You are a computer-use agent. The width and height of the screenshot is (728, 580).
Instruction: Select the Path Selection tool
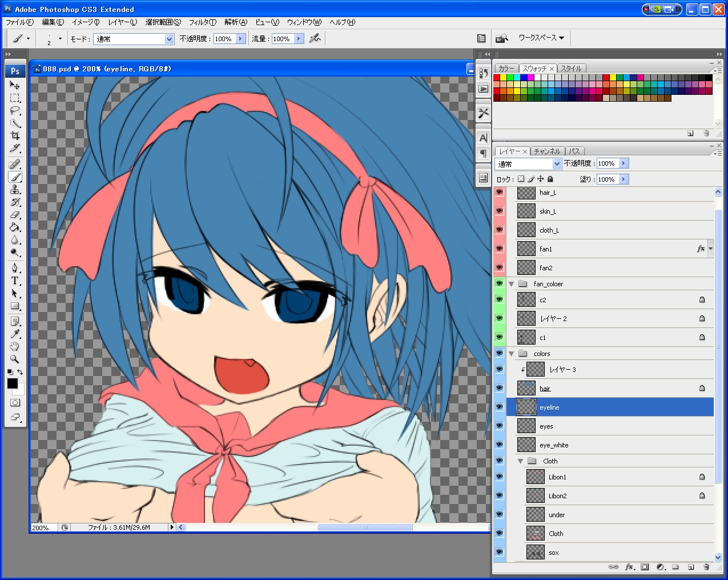pyautogui.click(x=15, y=294)
